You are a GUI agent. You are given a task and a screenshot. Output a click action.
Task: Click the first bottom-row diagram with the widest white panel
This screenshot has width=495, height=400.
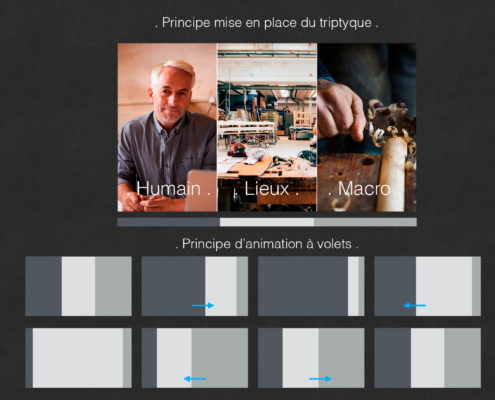(78, 358)
